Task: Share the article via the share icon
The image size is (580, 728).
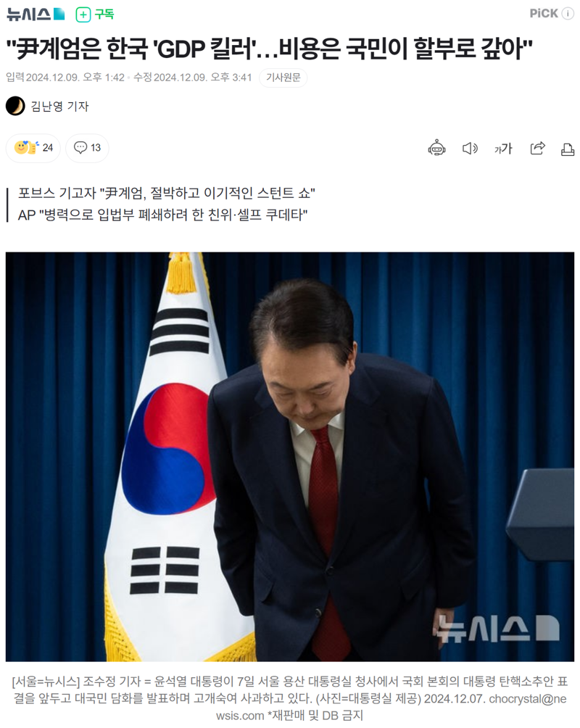Action: [537, 148]
